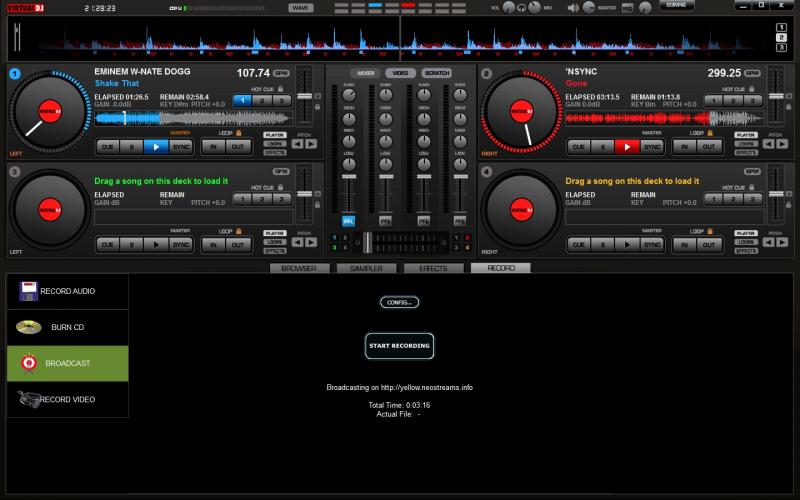Choose the Record Video camera icon
800x500 pixels.
(x=29, y=398)
